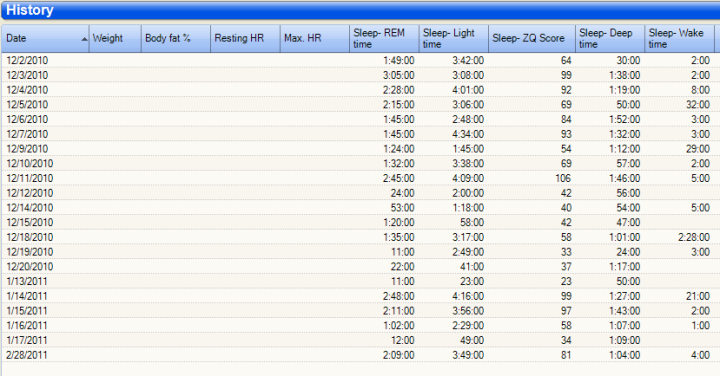The width and height of the screenshot is (720, 376).
Task: Click REM time 53:00 on 12/14/2010
Action: [403, 208]
